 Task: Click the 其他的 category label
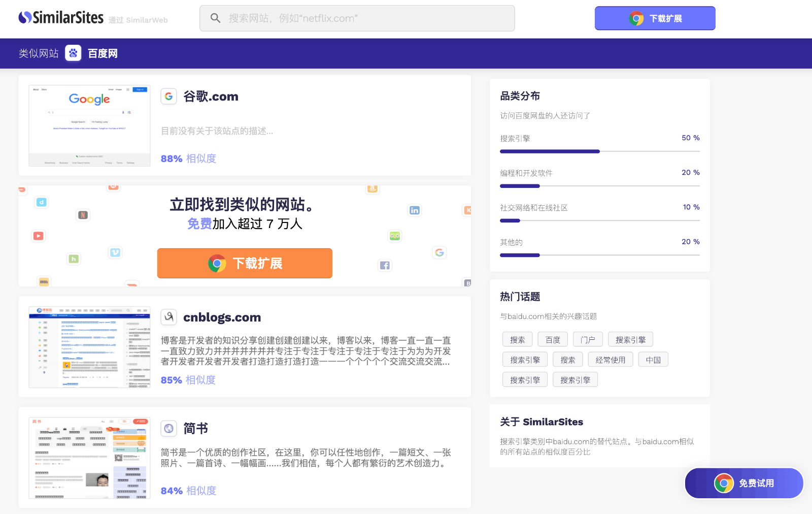click(511, 242)
